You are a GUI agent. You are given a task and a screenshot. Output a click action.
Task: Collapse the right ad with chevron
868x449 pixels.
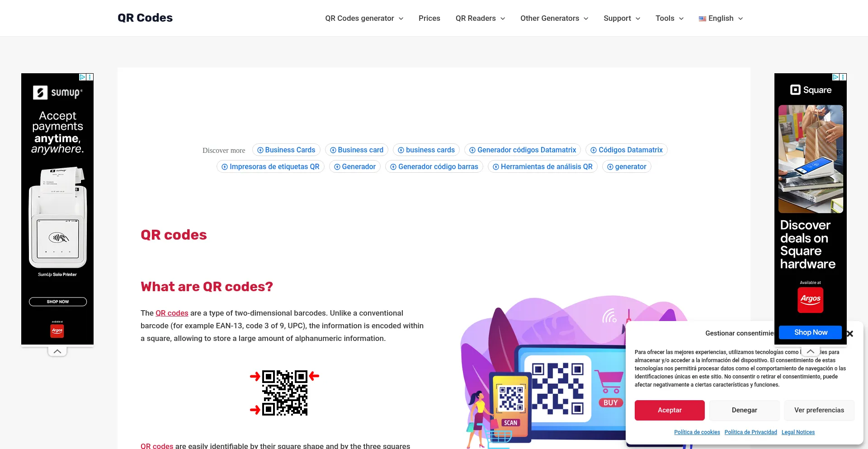(x=811, y=351)
